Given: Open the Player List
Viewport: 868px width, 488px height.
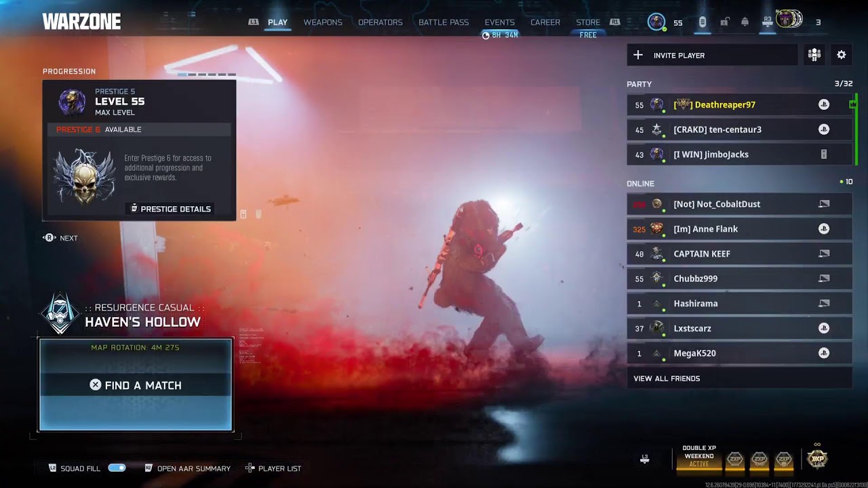Looking at the screenshot, I should [x=273, y=468].
